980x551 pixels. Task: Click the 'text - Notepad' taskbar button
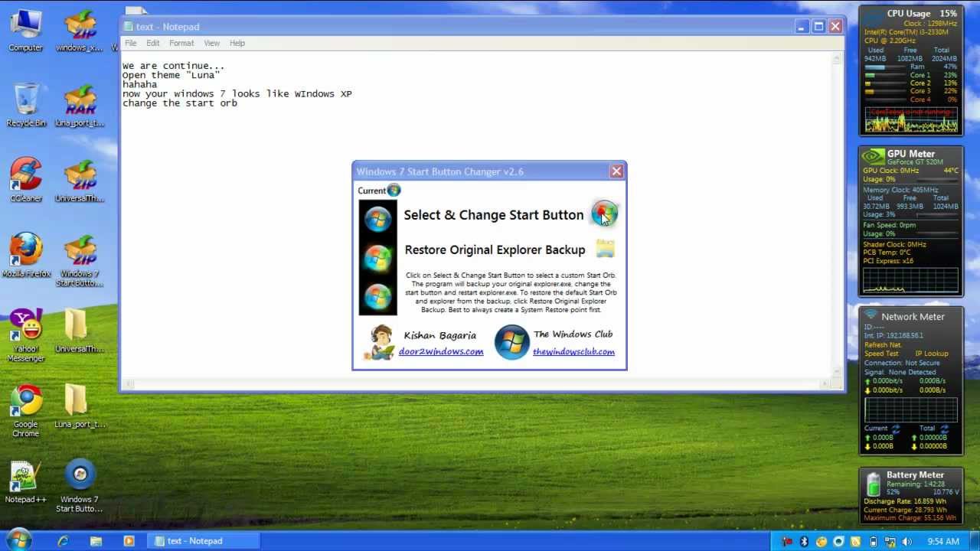pyautogui.click(x=204, y=541)
